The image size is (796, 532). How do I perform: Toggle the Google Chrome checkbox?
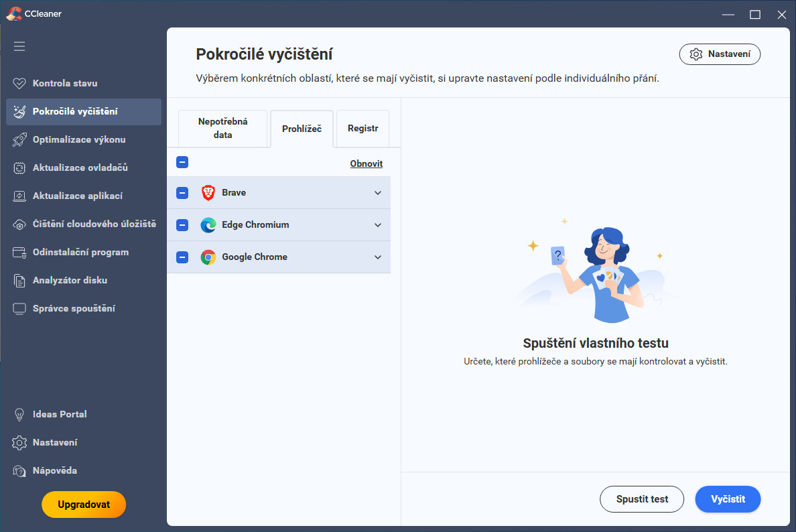(182, 257)
